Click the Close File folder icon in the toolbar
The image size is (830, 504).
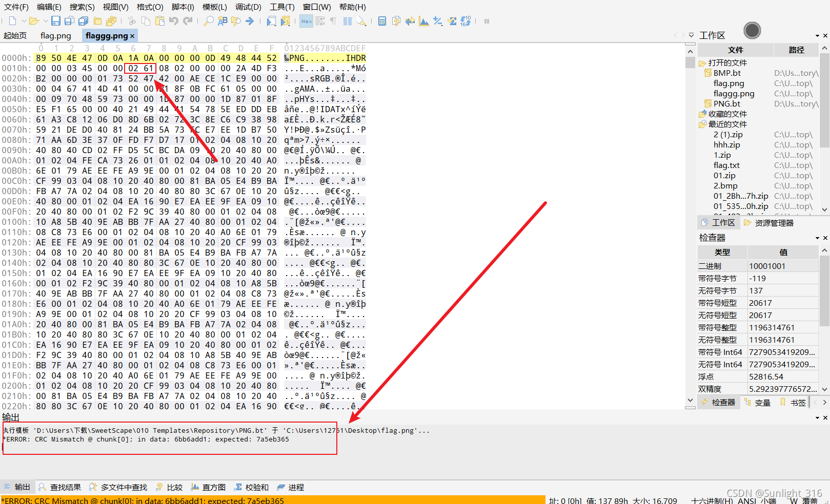97,21
